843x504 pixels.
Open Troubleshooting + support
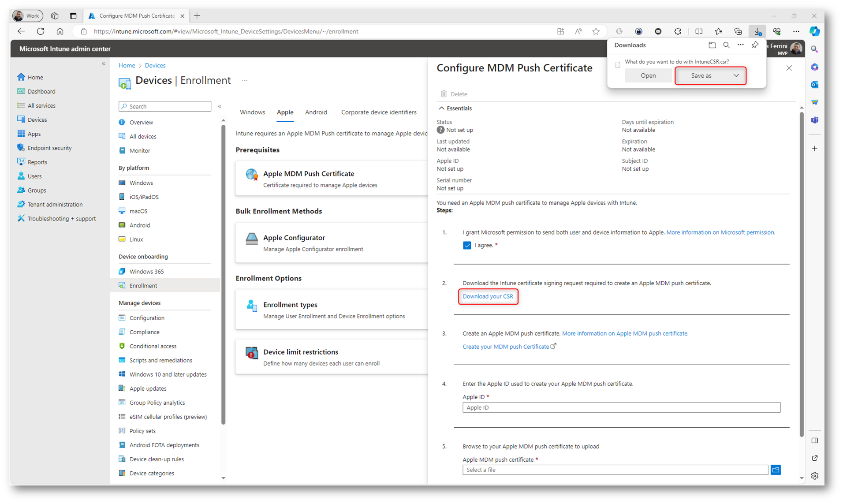point(61,218)
